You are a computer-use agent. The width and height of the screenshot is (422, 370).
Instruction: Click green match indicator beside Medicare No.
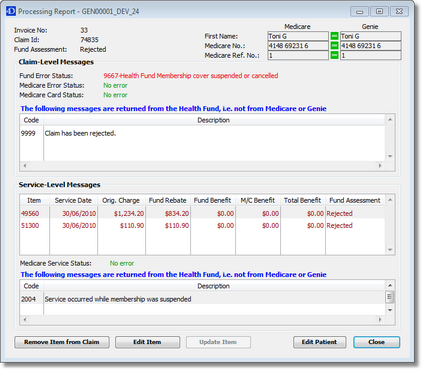334,46
